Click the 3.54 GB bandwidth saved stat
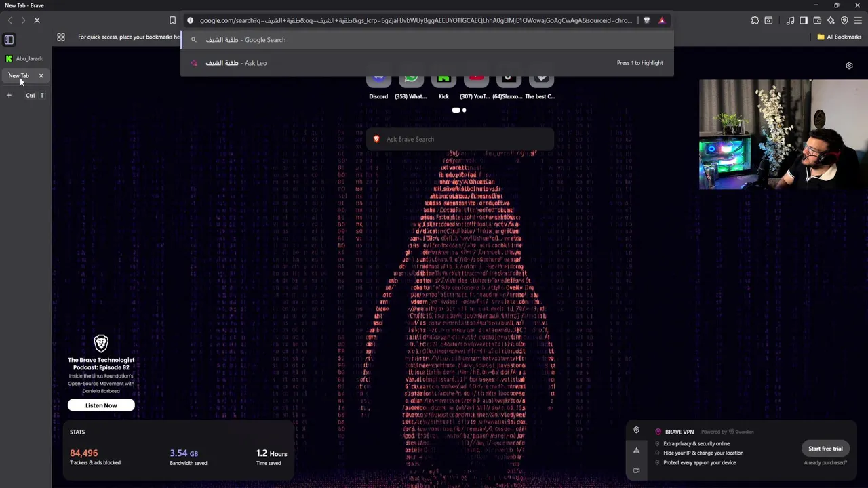The width and height of the screenshot is (868, 488). tap(189, 457)
